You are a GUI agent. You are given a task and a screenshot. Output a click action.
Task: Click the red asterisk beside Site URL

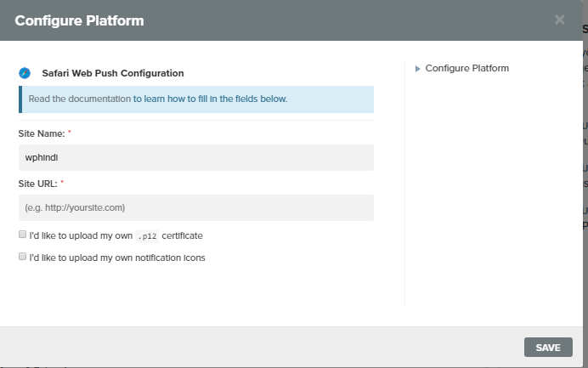point(63,182)
